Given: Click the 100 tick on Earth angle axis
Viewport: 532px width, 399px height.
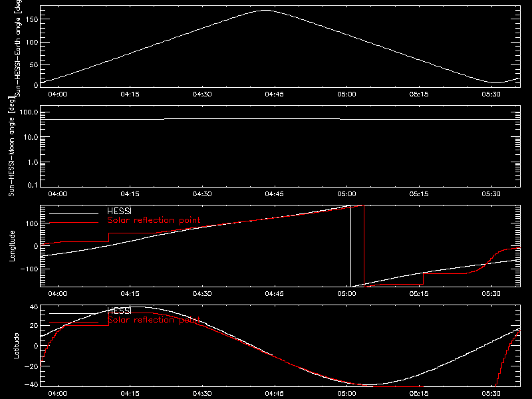Looking at the screenshot, I should pos(32,42).
